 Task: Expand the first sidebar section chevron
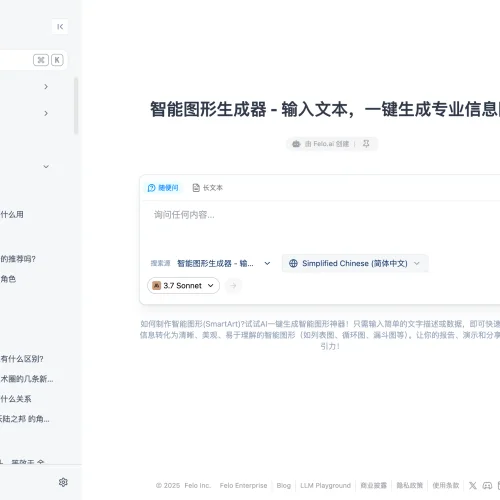click(x=46, y=87)
